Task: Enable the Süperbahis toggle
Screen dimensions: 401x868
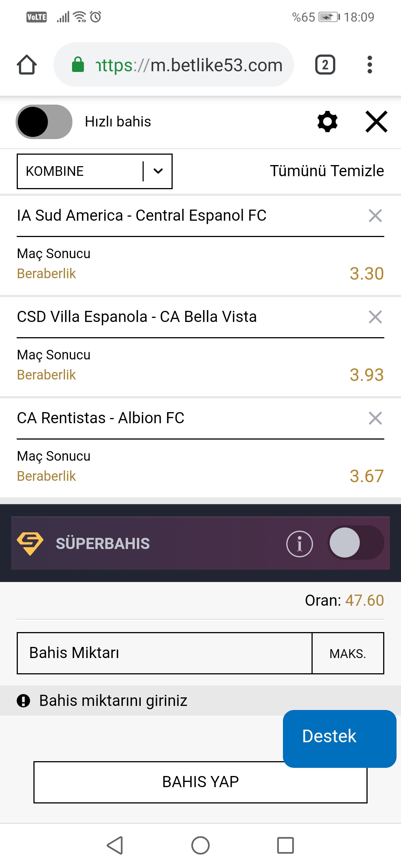Action: [356, 543]
